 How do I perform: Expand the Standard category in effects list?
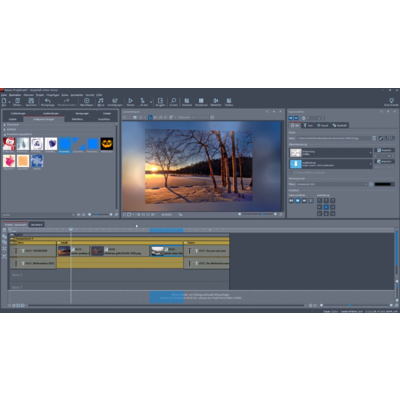coord(13,125)
